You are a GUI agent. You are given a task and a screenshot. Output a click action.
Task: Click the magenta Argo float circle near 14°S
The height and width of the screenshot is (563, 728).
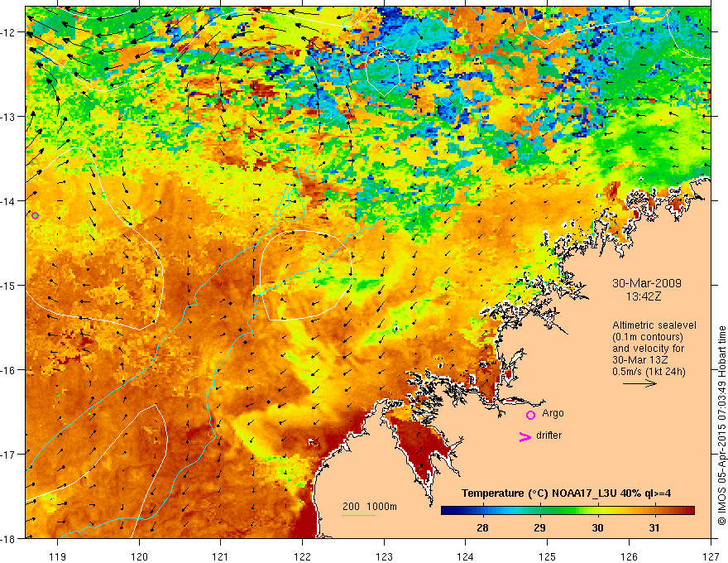click(x=35, y=215)
